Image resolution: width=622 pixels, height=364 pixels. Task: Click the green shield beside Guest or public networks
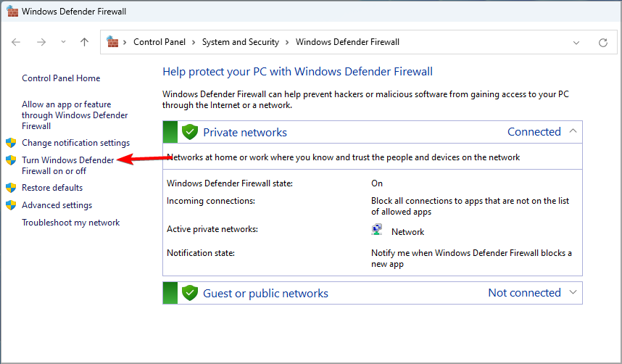(x=190, y=293)
